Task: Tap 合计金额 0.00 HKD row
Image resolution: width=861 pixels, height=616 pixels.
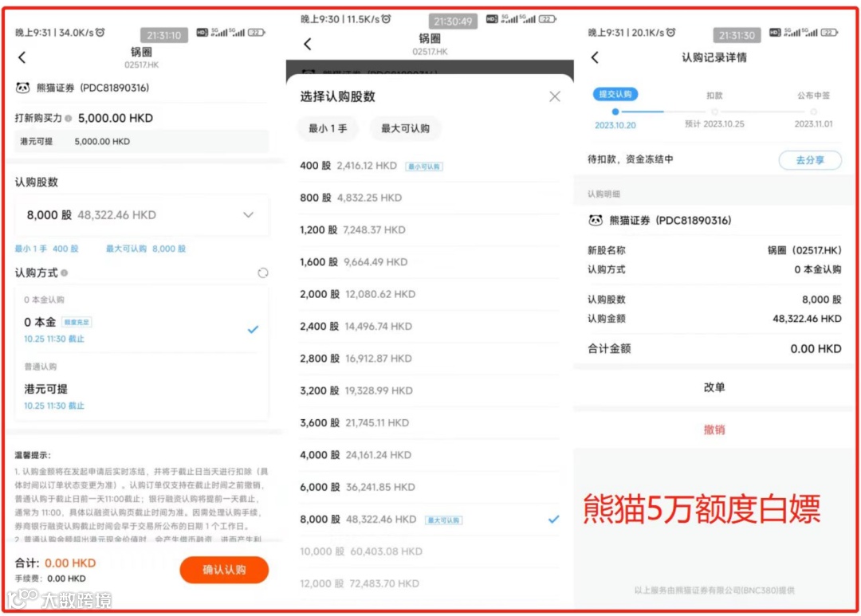Action: tap(714, 348)
